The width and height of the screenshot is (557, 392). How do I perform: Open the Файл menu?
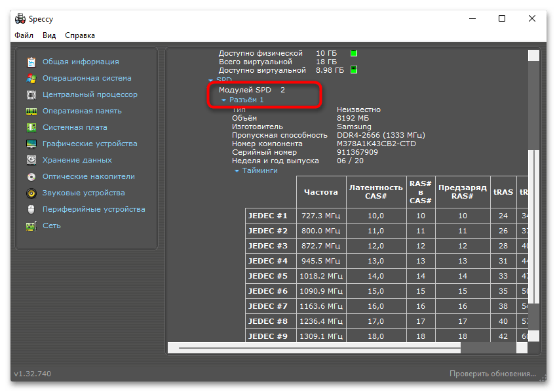click(x=24, y=35)
